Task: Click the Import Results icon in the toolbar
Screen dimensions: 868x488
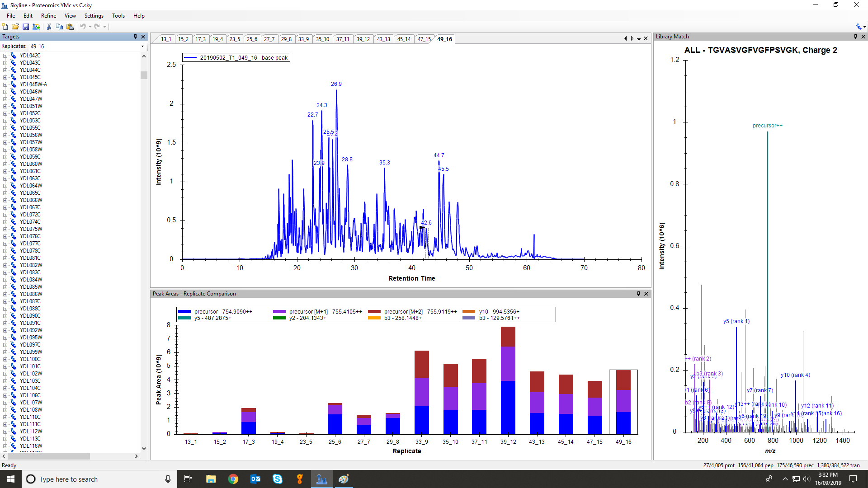Action: point(36,27)
